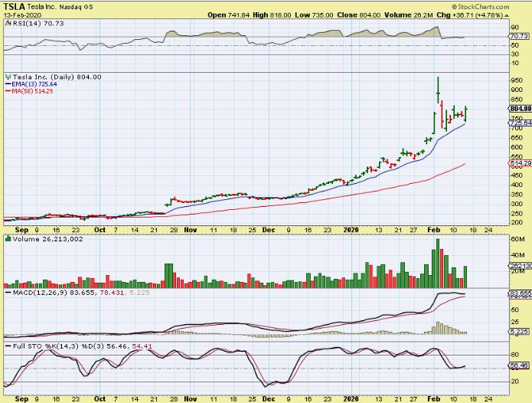Click the 950 label on price axis
The height and width of the screenshot is (403, 532).
(517, 80)
